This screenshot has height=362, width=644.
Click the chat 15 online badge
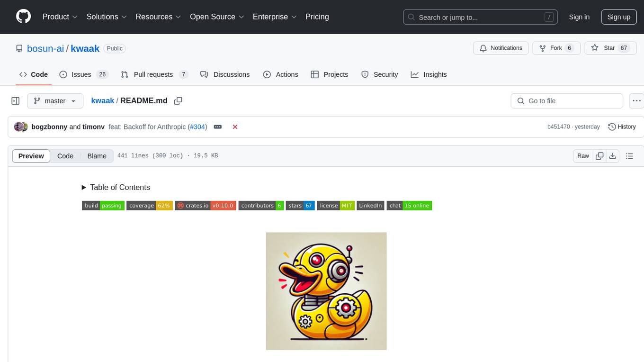[x=409, y=206]
